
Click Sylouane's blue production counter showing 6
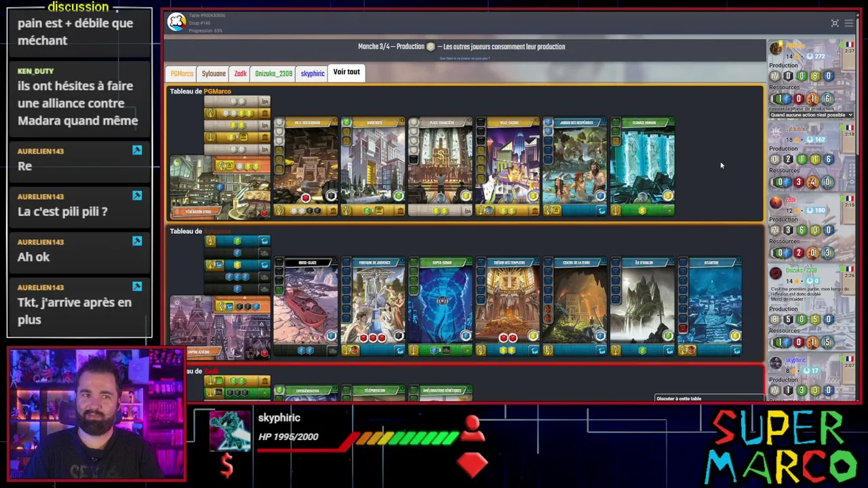(828, 159)
